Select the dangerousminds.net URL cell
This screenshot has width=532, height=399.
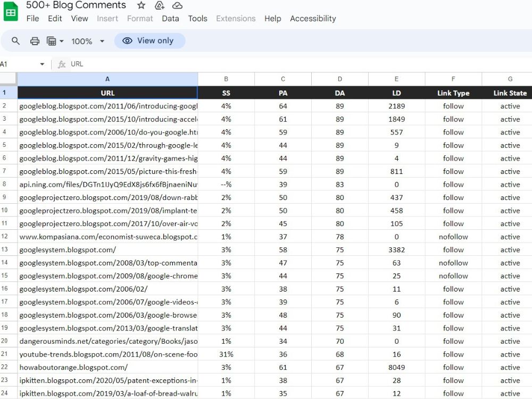pyautogui.click(x=107, y=341)
